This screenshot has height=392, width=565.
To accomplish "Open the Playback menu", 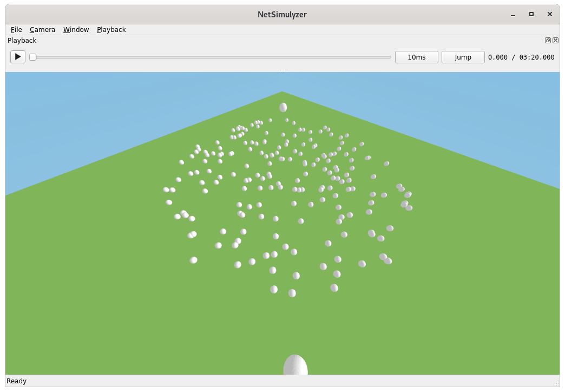I will pyautogui.click(x=111, y=30).
